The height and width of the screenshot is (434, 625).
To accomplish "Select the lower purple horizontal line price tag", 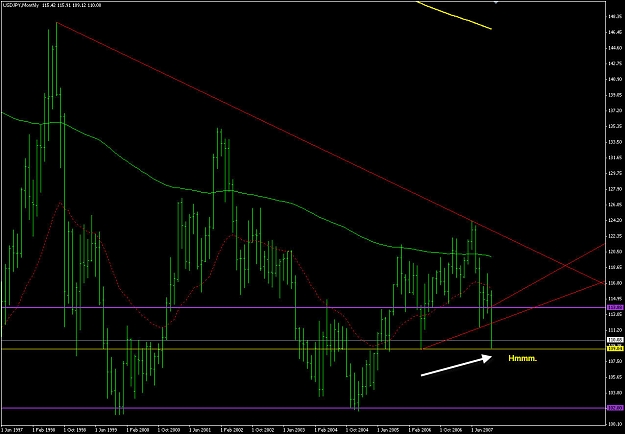I will click(615, 408).
